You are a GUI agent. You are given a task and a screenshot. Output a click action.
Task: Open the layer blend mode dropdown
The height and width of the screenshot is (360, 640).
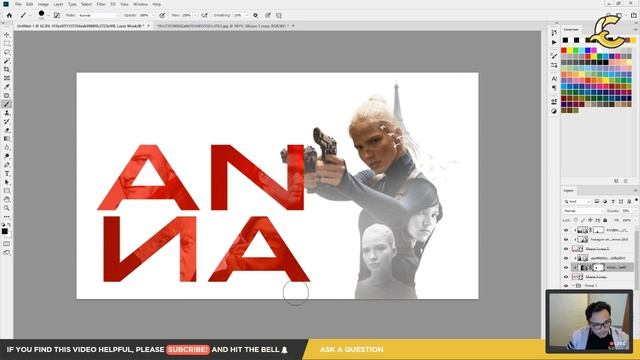583,211
